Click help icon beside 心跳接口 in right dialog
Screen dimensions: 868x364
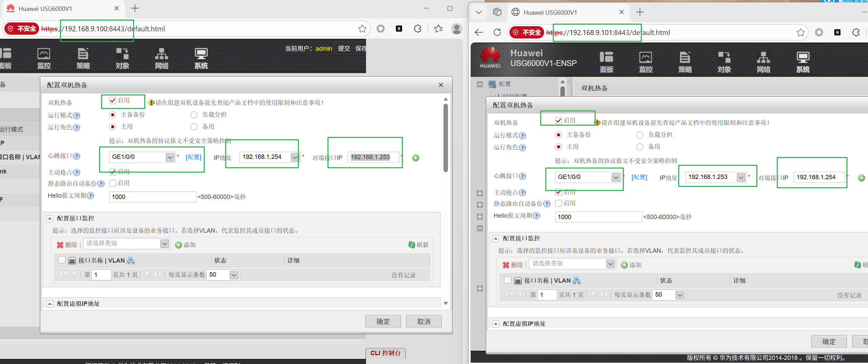coord(523,176)
